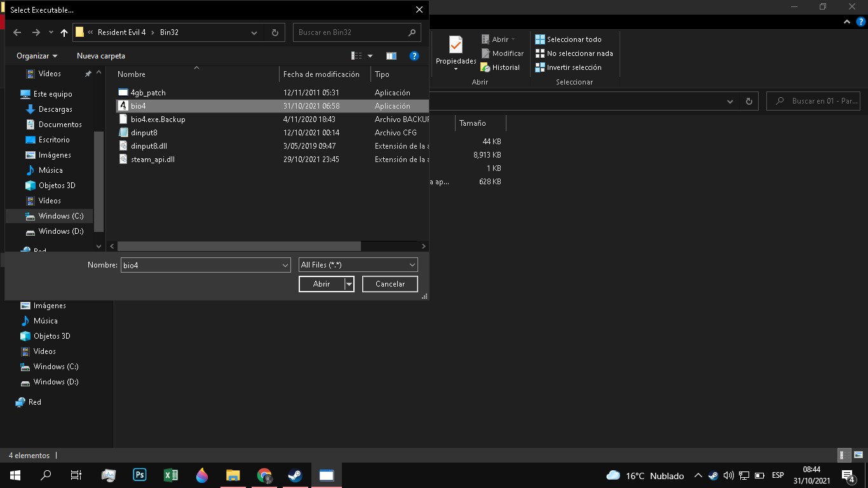Select the 4gb_patch application file
Screen dimensions: 868x488
(148, 93)
